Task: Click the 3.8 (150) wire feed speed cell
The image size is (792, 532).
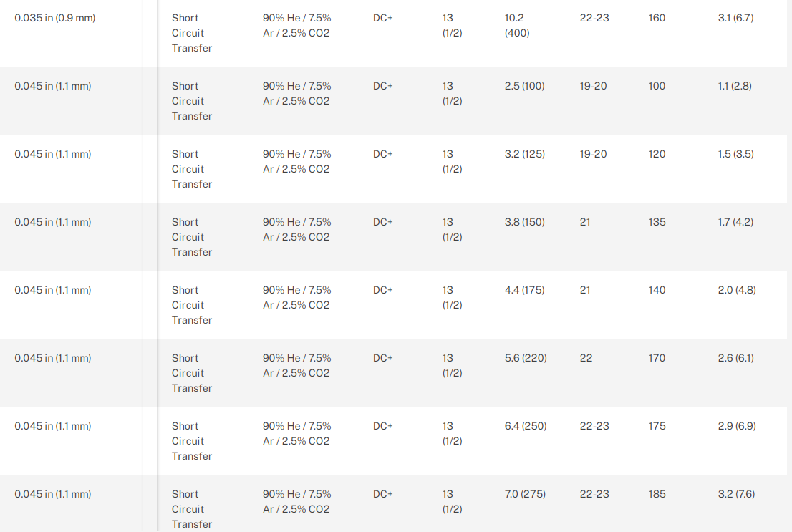Action: click(524, 222)
